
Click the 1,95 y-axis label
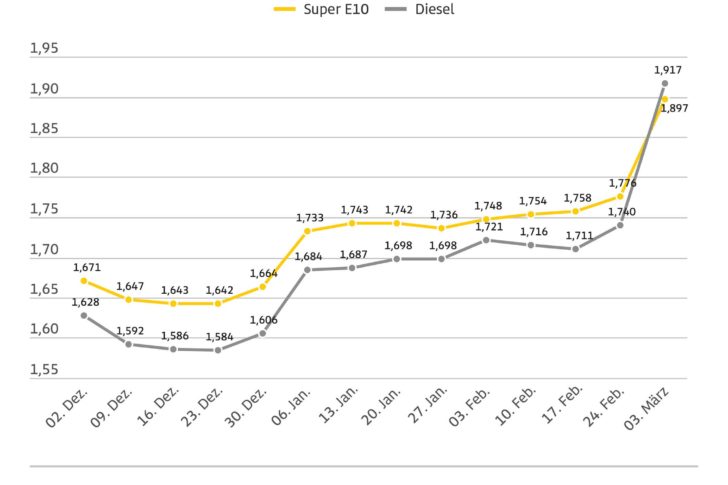pos(45,49)
